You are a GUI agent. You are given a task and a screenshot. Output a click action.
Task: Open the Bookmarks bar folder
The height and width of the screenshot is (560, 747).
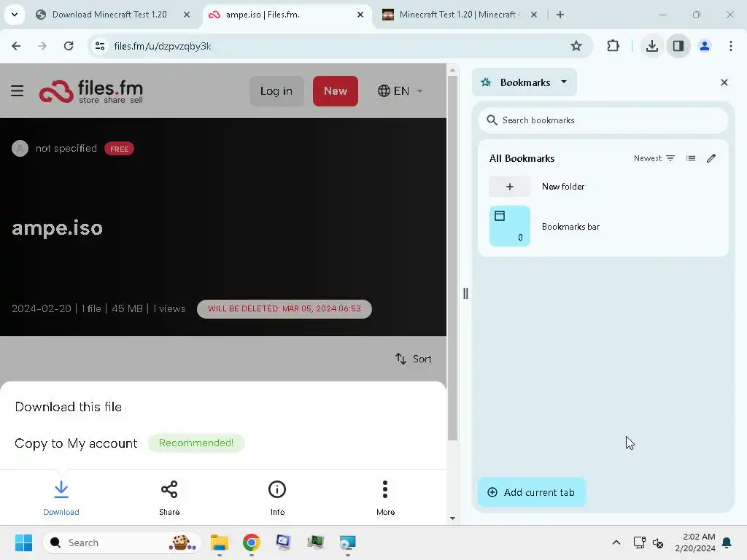603,226
